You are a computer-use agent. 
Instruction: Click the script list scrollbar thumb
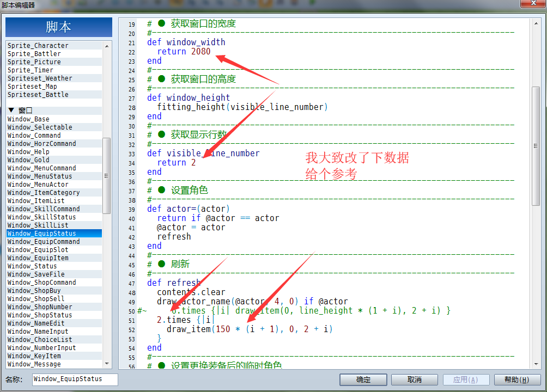point(107,175)
